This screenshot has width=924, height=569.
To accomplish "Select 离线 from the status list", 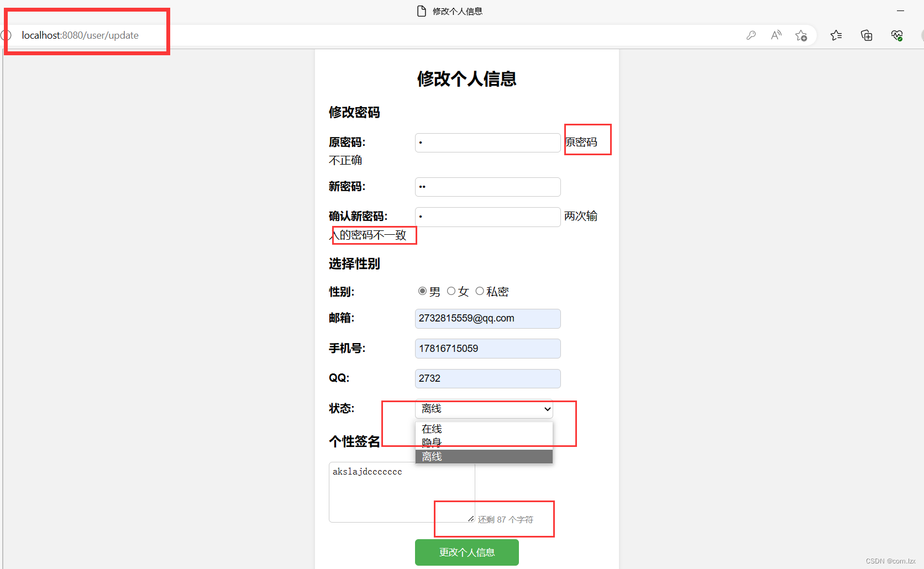I will pos(432,456).
